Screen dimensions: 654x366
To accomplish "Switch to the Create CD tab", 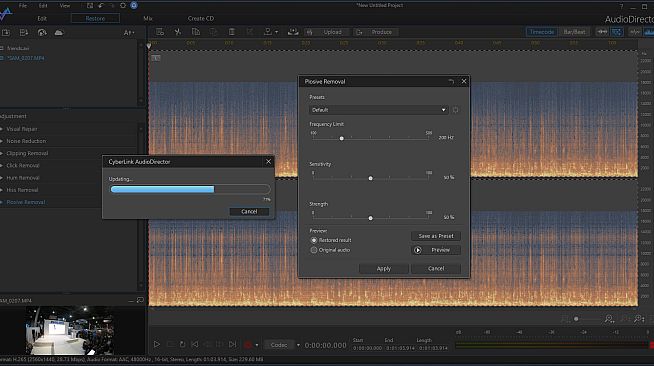I will tap(201, 18).
